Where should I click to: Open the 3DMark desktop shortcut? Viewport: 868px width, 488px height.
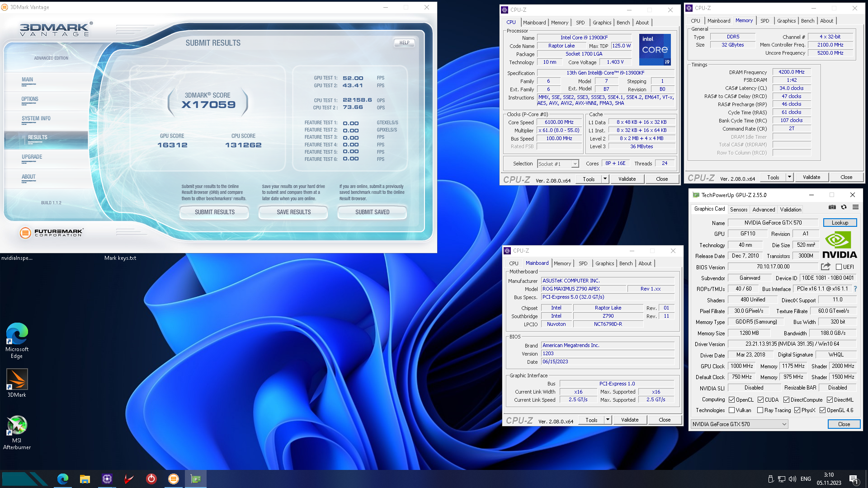pyautogui.click(x=17, y=383)
